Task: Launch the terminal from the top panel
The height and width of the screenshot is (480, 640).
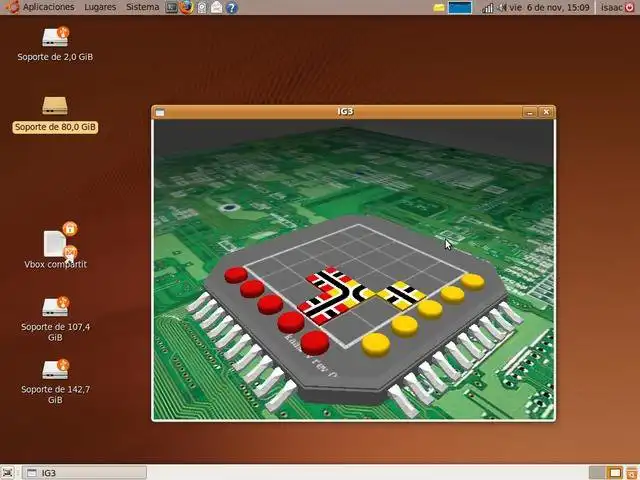Action: pyautogui.click(x=172, y=7)
